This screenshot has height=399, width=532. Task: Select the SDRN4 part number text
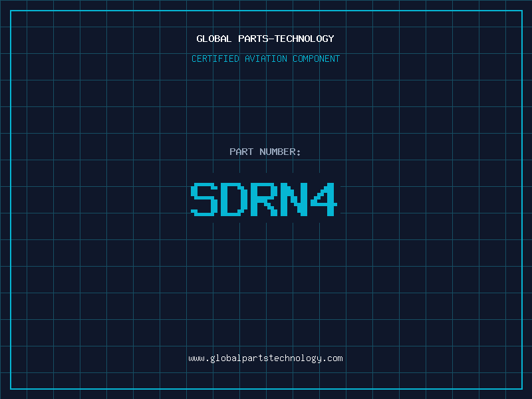click(x=264, y=199)
